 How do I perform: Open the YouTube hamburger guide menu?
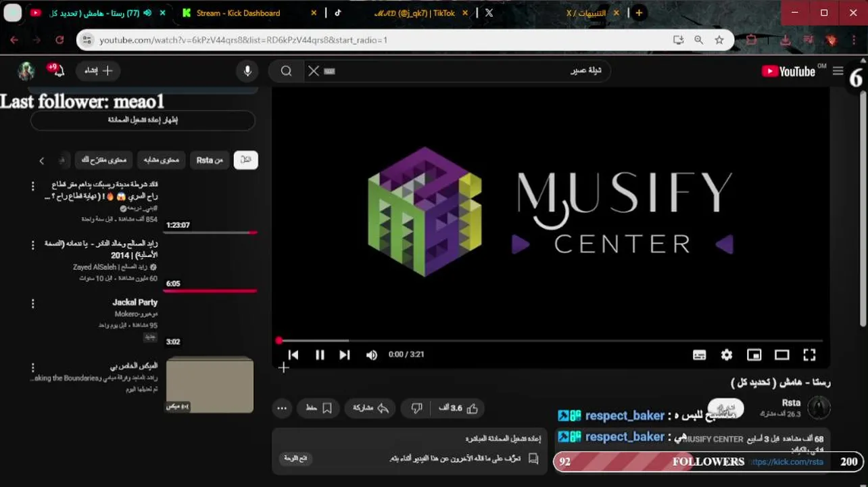click(x=838, y=71)
